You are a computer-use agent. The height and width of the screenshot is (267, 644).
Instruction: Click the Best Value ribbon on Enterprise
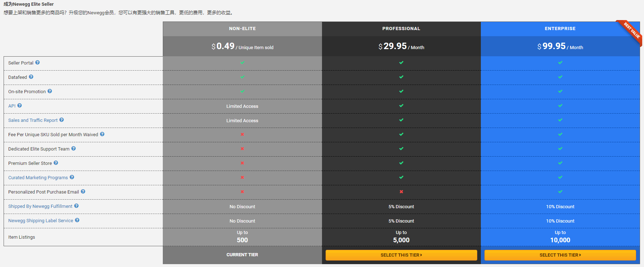631,32
